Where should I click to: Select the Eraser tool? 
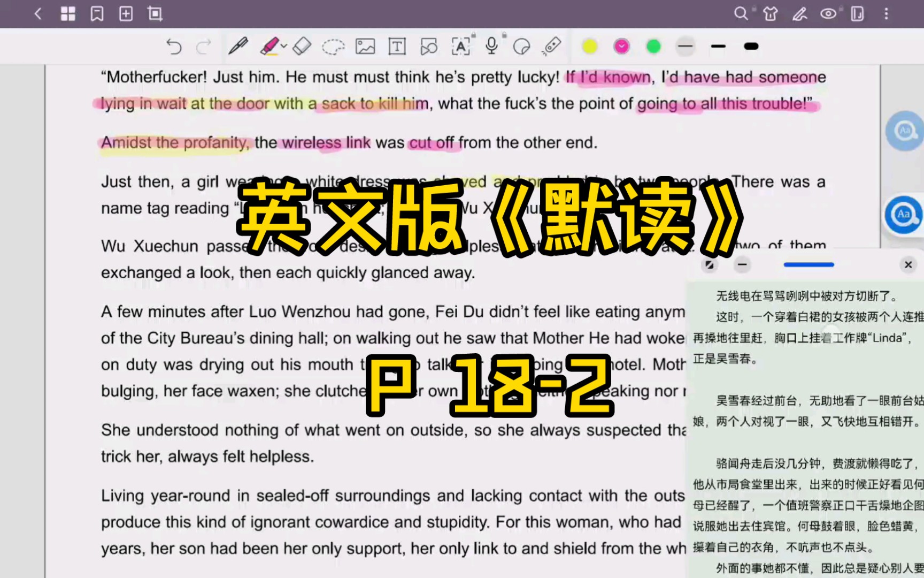(302, 46)
